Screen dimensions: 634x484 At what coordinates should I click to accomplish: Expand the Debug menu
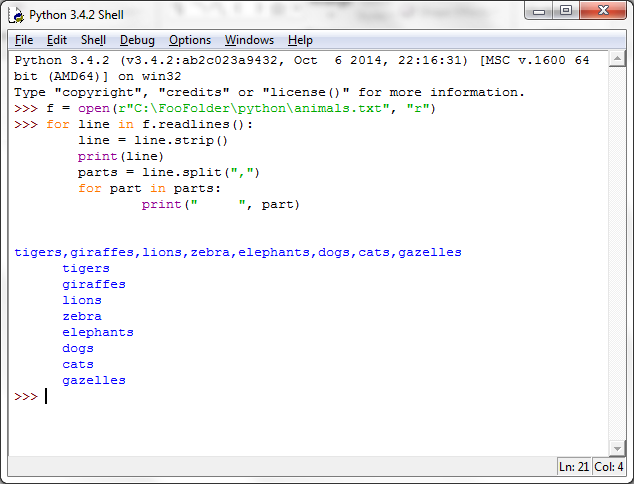click(x=137, y=40)
